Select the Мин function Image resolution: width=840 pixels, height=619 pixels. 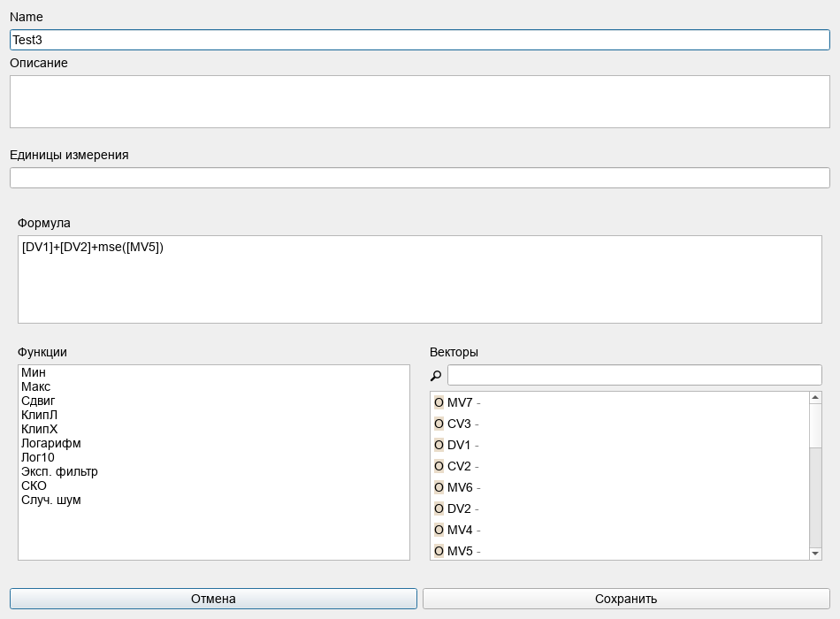34,372
